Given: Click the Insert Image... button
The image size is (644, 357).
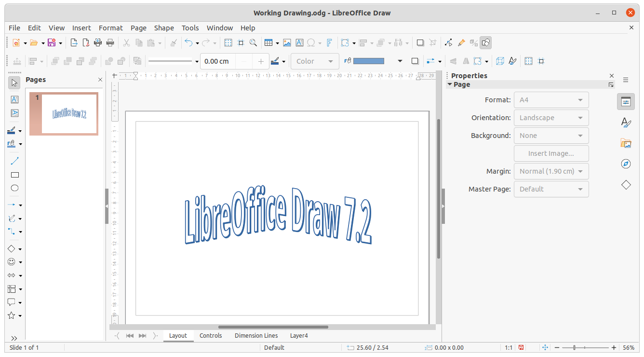Looking at the screenshot, I should [551, 153].
